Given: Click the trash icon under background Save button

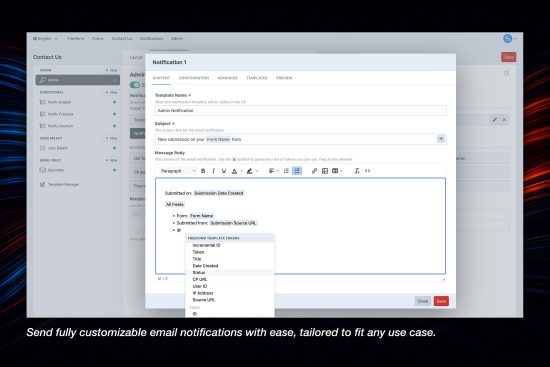Looking at the screenshot, I should click(x=506, y=73).
